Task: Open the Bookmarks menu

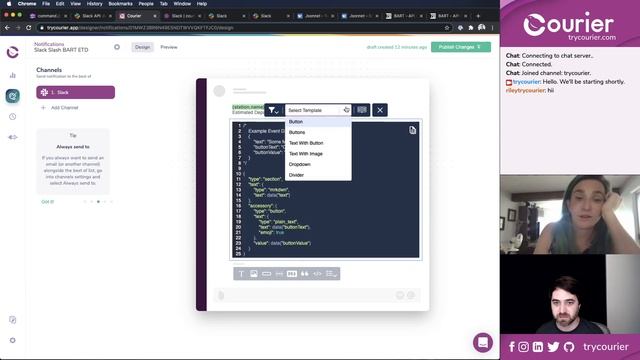Action: tap(120, 4)
